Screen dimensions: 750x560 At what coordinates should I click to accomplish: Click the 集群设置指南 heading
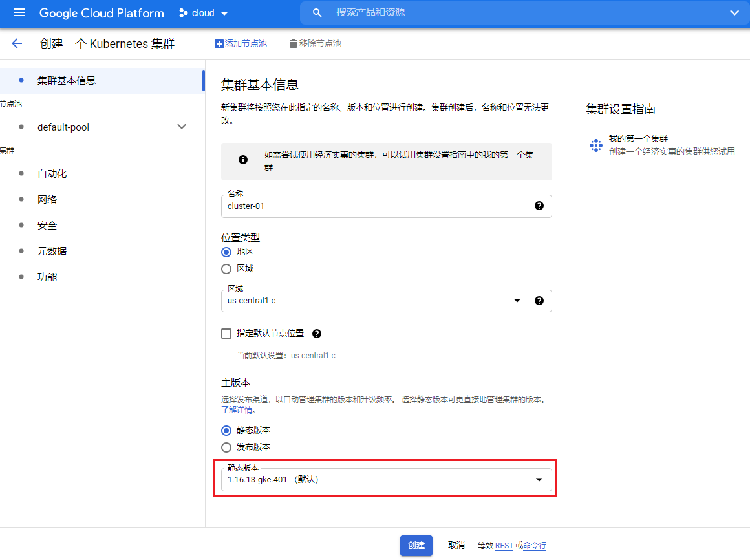[621, 109]
